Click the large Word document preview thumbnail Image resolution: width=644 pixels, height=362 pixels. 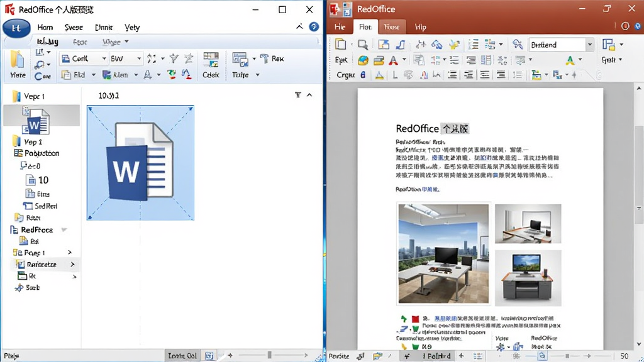(140, 163)
